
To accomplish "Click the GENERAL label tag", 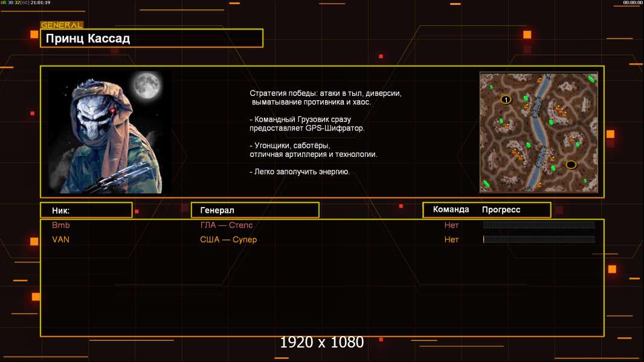I will coord(62,25).
